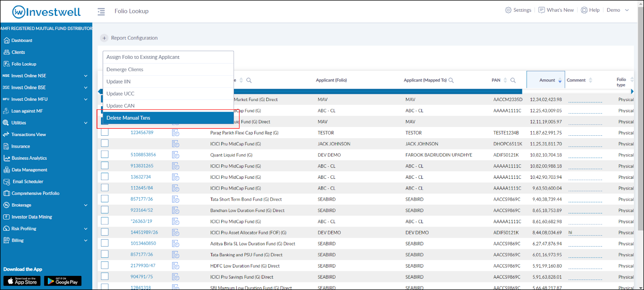Sort by the PAN column arrows
This screenshot has width=644, height=290.
(506, 80)
